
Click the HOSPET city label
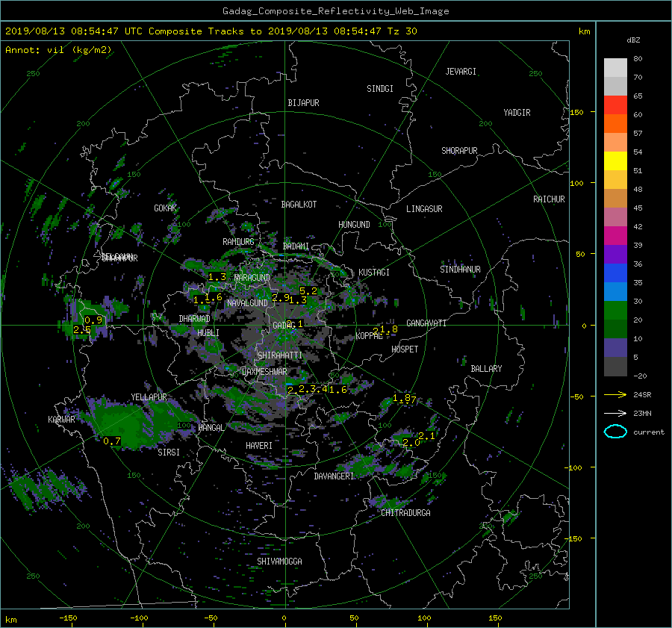pos(405,349)
